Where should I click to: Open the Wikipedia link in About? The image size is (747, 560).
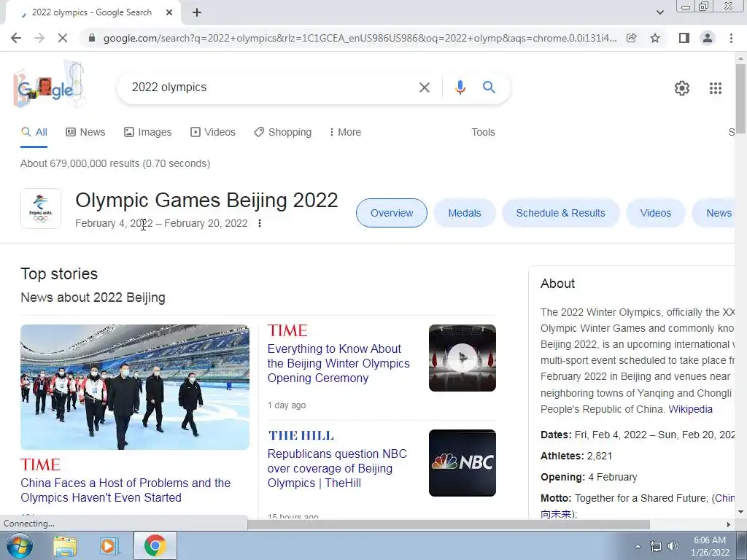(x=690, y=410)
